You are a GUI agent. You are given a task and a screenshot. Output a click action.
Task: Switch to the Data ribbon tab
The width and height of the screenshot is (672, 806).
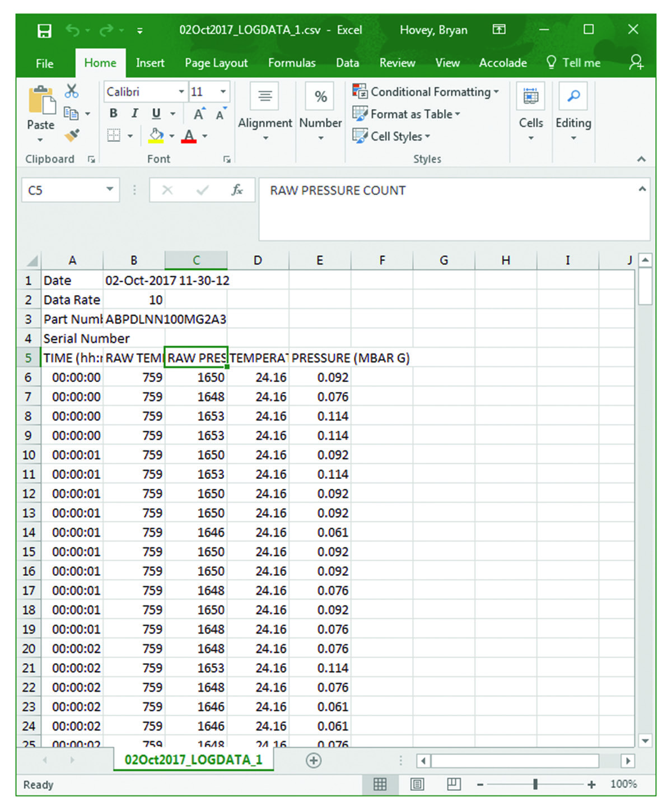[347, 63]
